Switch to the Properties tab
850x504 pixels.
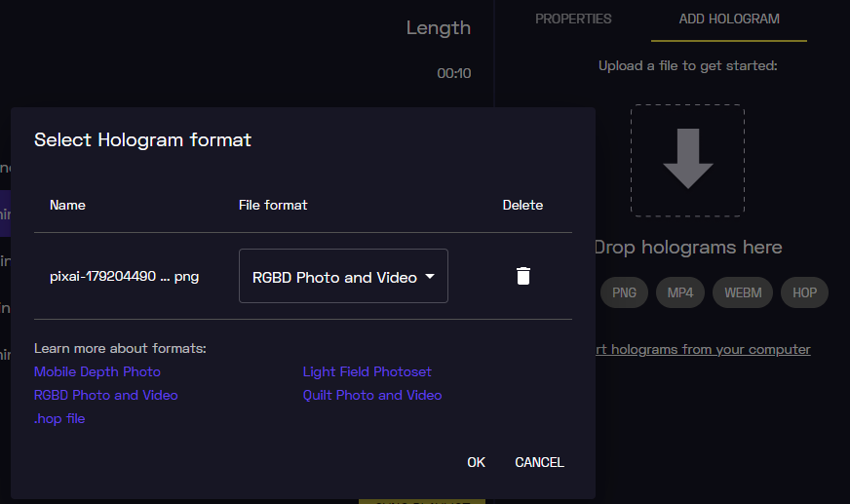pyautogui.click(x=573, y=19)
